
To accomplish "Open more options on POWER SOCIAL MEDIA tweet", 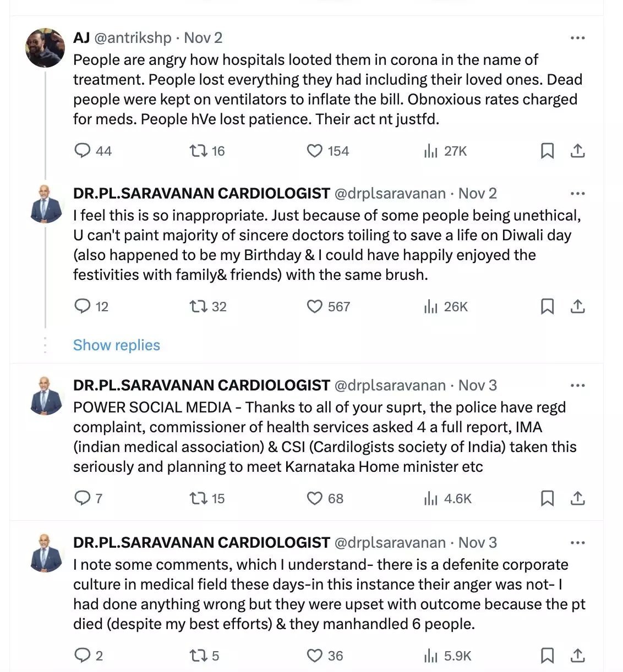I will (577, 385).
